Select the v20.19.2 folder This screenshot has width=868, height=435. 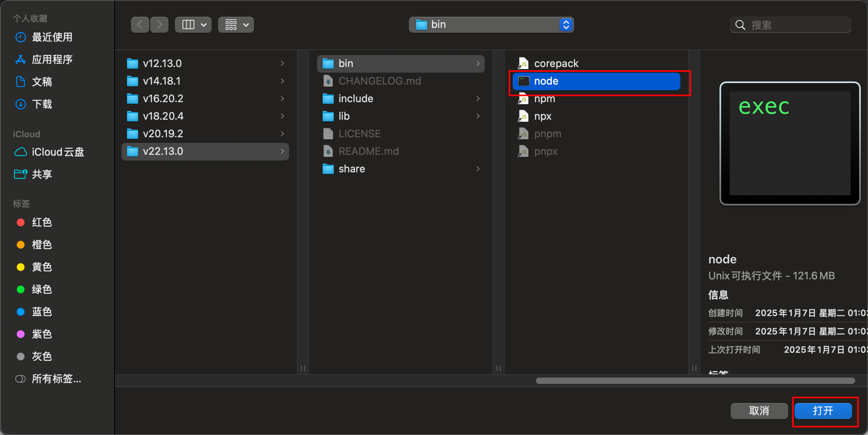click(x=163, y=134)
